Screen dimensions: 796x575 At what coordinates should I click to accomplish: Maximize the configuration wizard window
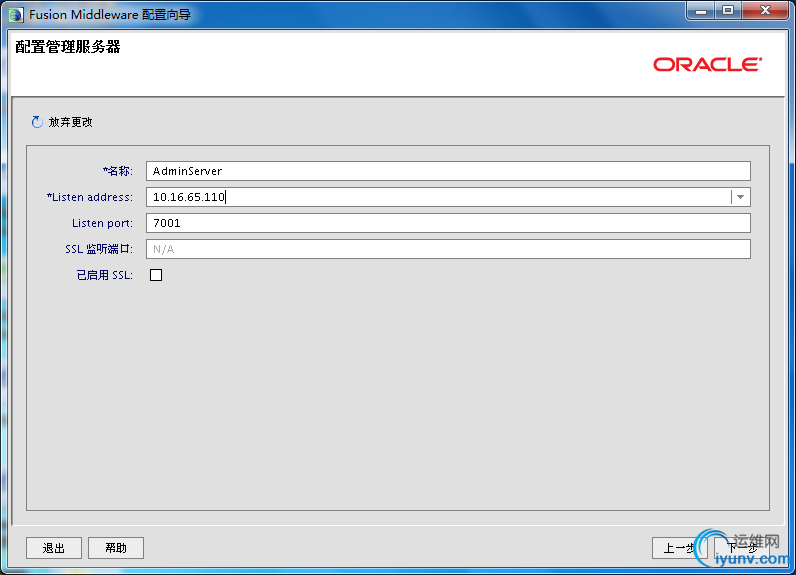click(728, 11)
